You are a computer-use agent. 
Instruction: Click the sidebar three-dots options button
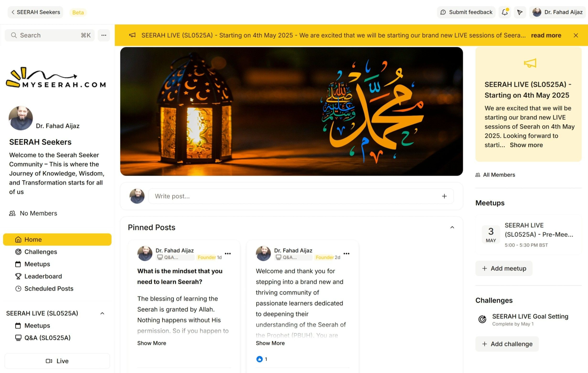[104, 35]
